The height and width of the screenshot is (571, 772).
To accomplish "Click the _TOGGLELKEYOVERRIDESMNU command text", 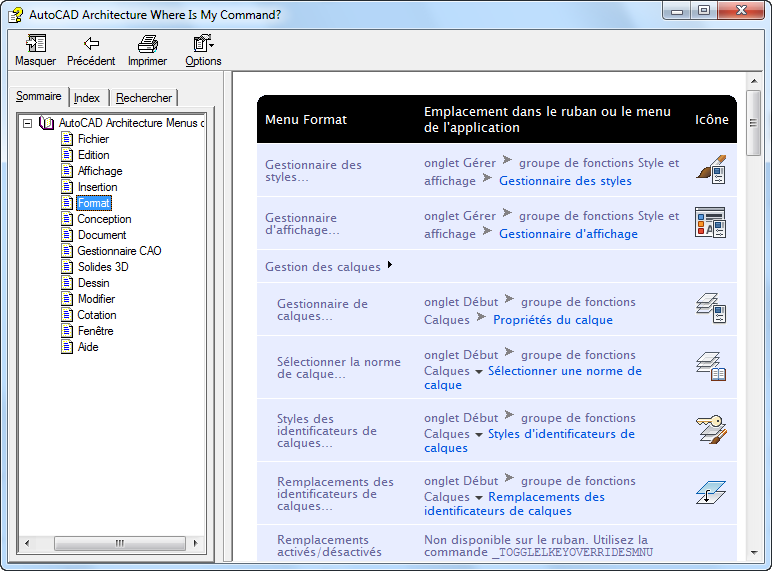I will coord(573,552).
